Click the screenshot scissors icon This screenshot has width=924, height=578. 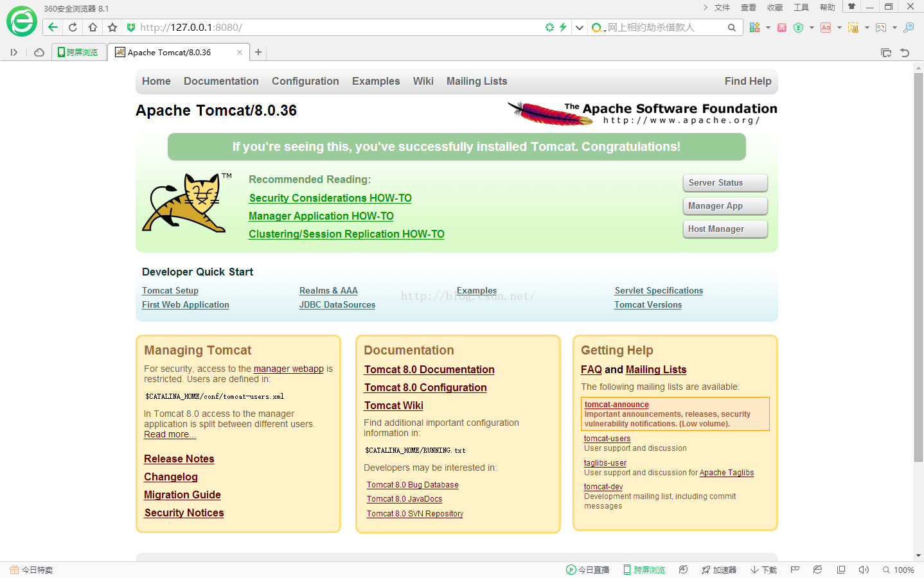(x=853, y=28)
